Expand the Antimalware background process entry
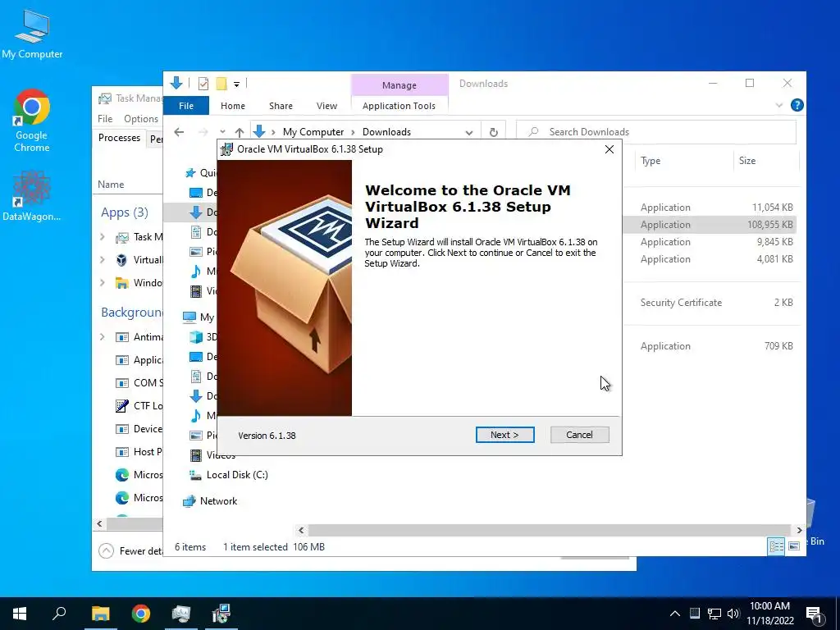Image resolution: width=840 pixels, height=630 pixels. [x=103, y=337]
